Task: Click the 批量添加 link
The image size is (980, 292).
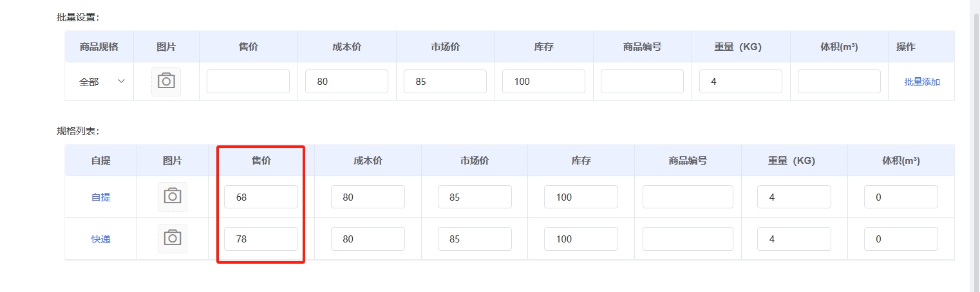Action: point(921,82)
